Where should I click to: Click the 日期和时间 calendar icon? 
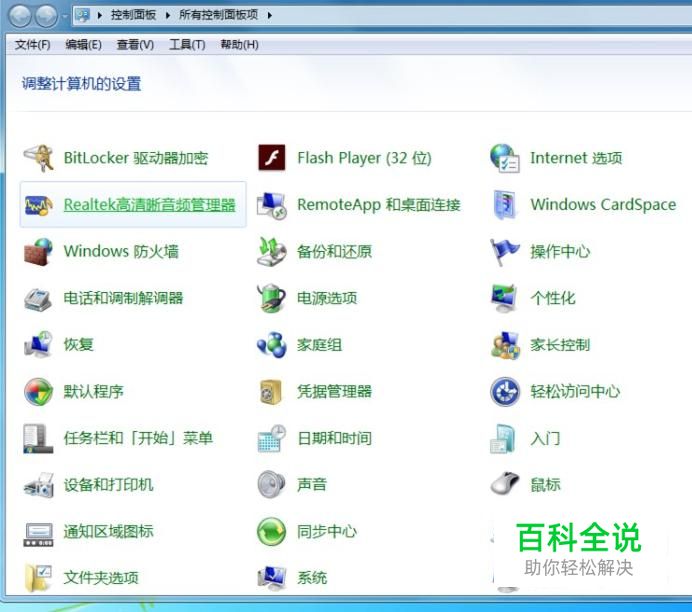pos(271,438)
